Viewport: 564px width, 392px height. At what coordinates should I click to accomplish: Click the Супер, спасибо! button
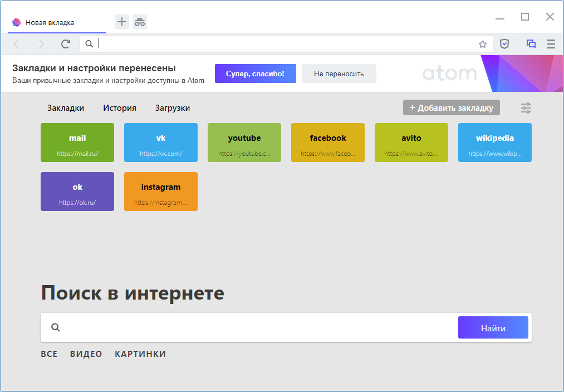[256, 73]
